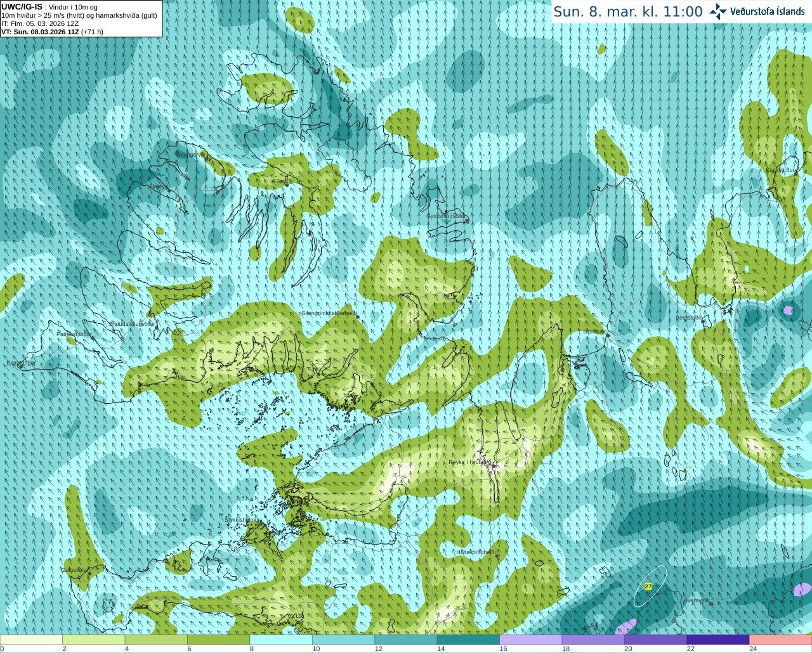Click the 0–2 m/s pale legend swatch
Viewport: 812px width, 653px height.
coord(31,640)
